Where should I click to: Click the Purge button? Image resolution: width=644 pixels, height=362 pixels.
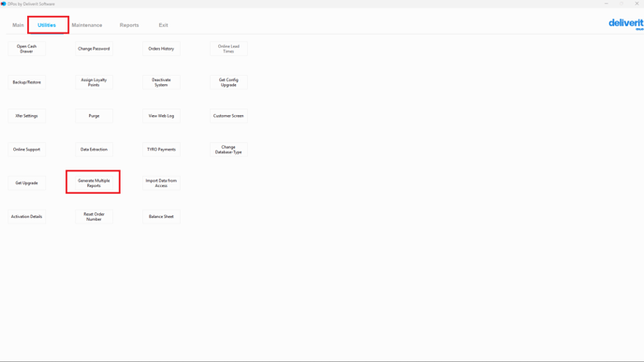pos(94,116)
